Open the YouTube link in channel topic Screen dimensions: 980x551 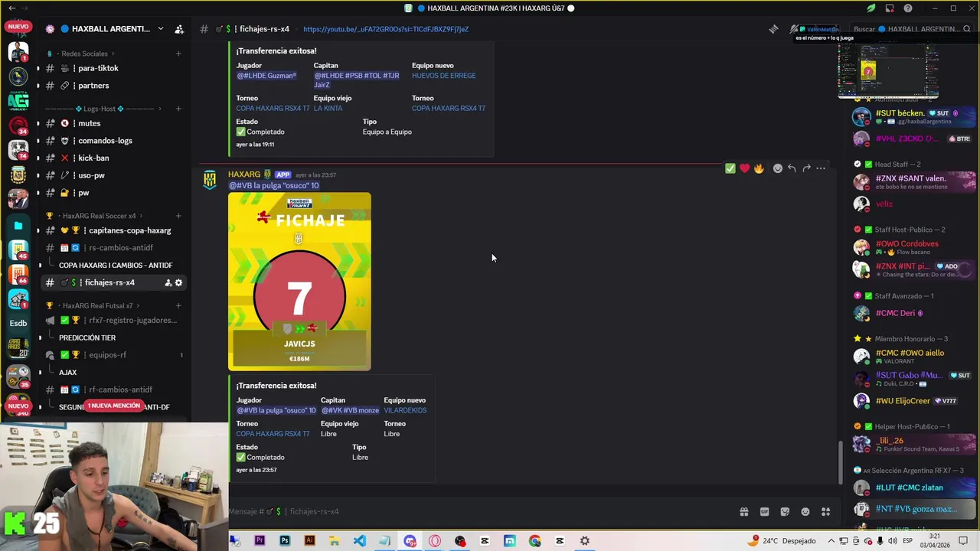pyautogui.click(x=386, y=29)
